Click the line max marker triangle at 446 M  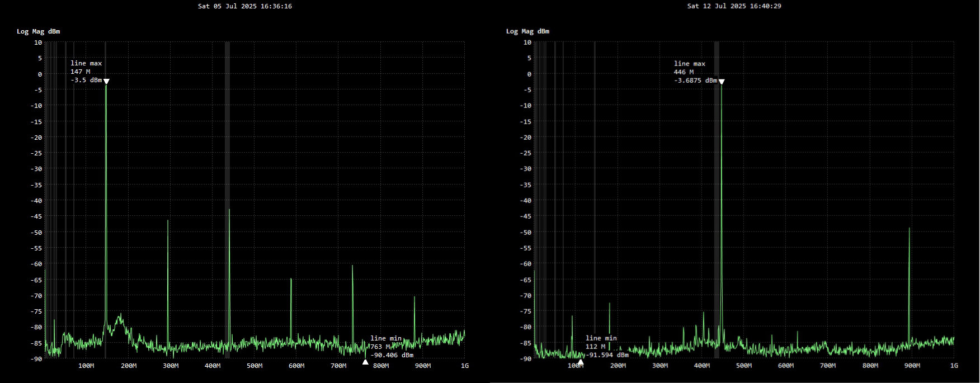click(x=722, y=82)
